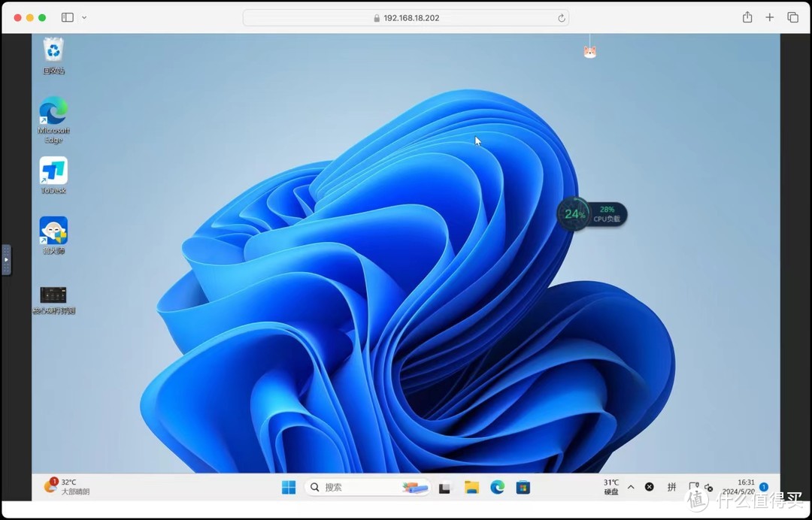Open the Recycle Bin desktop icon
This screenshot has height=520, width=812.
click(x=53, y=51)
